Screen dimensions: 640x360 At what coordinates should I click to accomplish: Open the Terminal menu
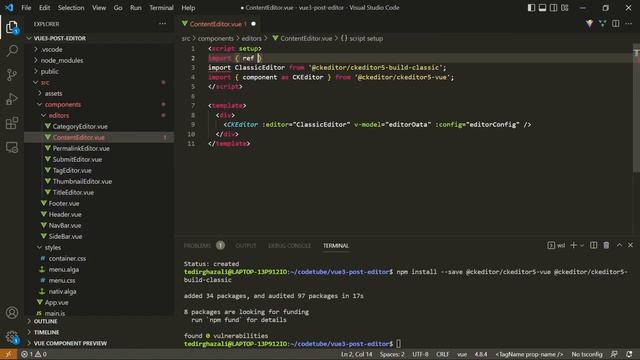pyautogui.click(x=161, y=8)
